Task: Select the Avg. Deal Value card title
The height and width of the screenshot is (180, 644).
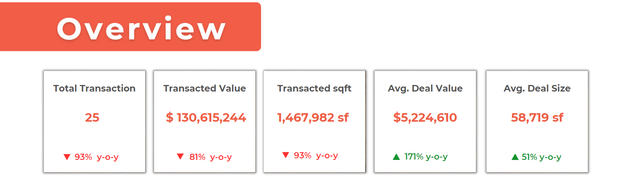Action: tap(425, 88)
